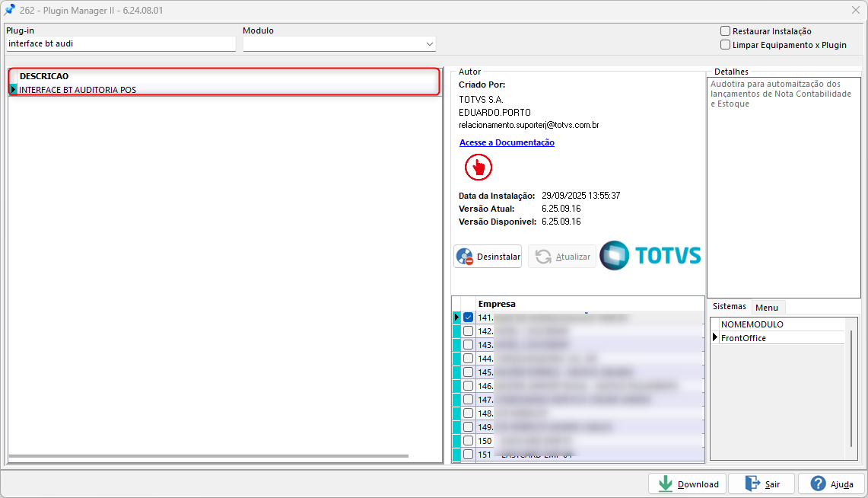868x498 pixels.
Task: Click the Plug-in search input field
Action: 121,43
